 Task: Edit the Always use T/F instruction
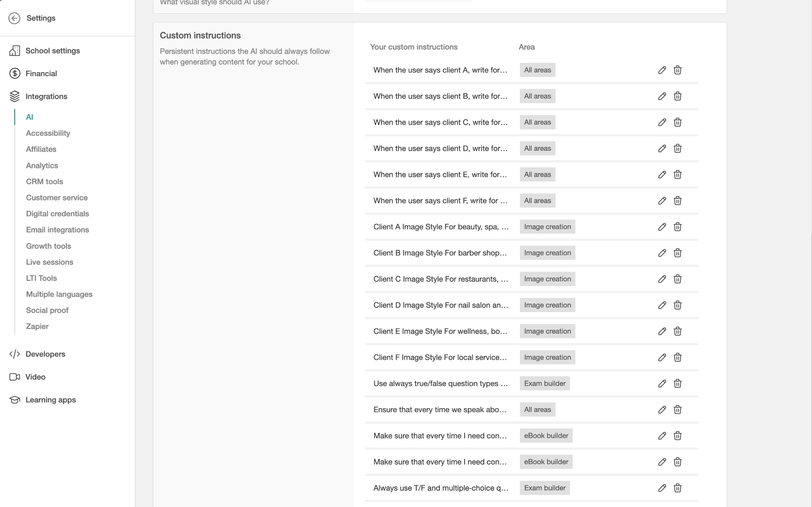[x=662, y=488]
